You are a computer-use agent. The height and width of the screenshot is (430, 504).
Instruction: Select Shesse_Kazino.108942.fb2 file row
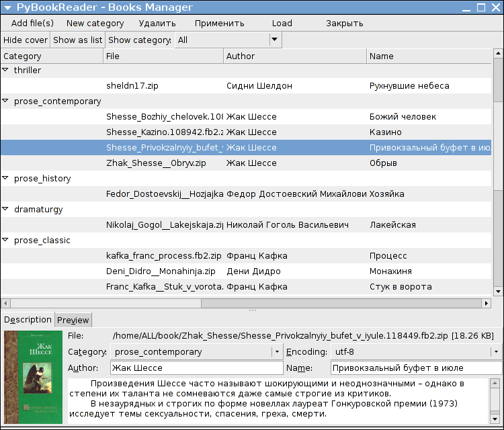[x=246, y=132]
